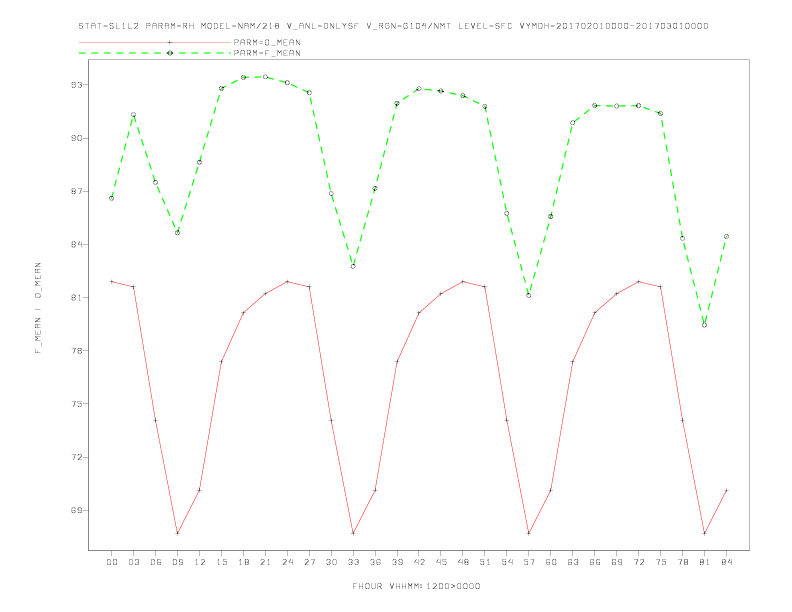Screen dimensions: 792x612
Task: Select green F_MEAN circle marker at hour 03
Action: pos(133,115)
